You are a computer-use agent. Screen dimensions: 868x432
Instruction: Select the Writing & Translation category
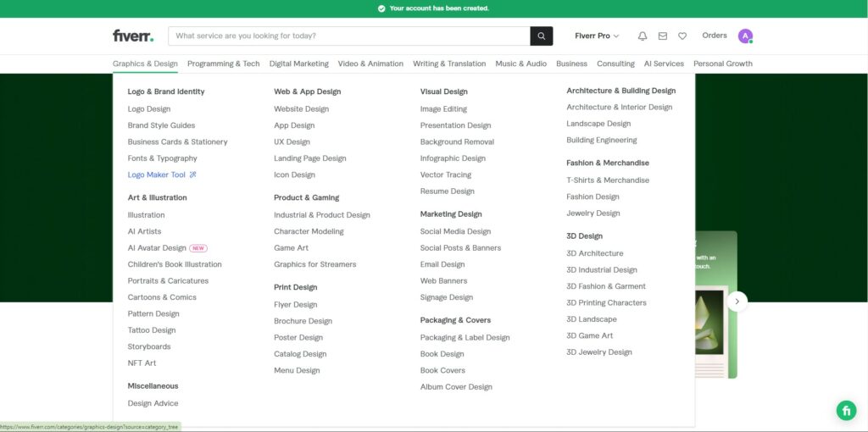click(x=449, y=64)
